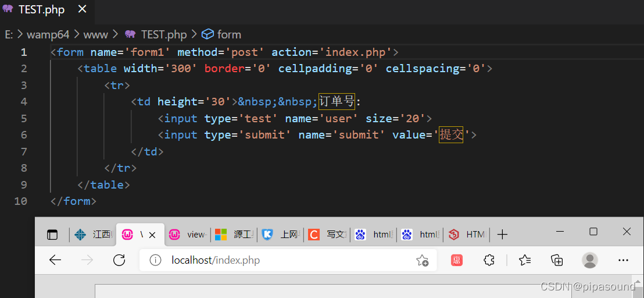
Task: Open browser settings and more menu
Action: (x=624, y=260)
